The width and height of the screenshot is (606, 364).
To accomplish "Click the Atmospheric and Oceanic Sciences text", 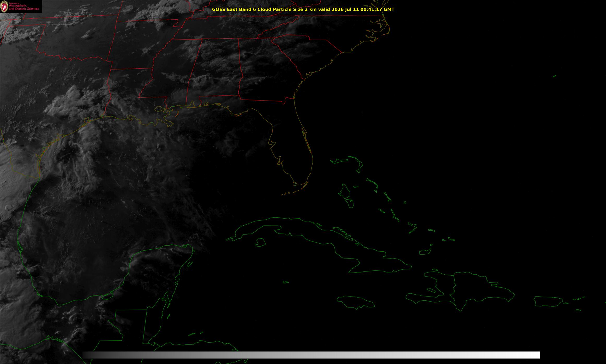I will pos(24,7).
